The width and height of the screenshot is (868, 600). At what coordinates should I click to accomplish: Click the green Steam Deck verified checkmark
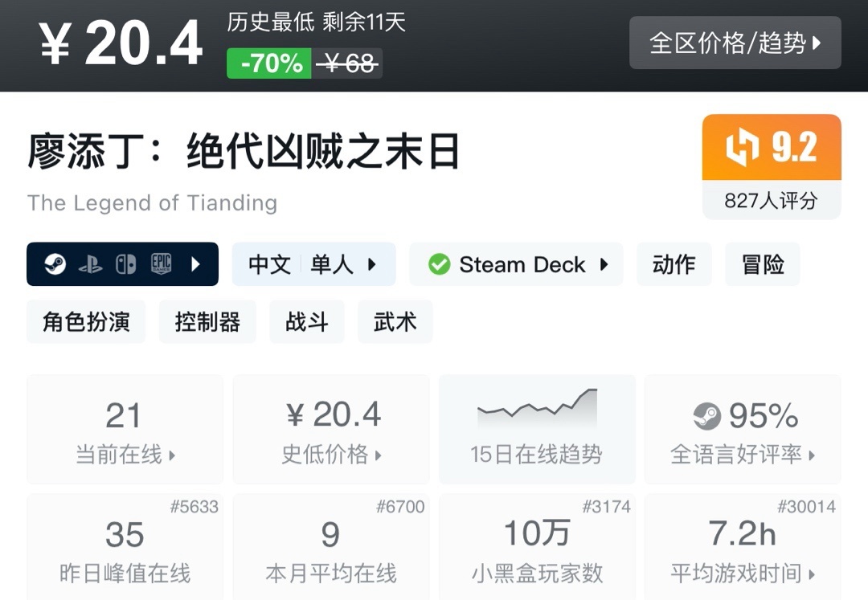pos(439,264)
